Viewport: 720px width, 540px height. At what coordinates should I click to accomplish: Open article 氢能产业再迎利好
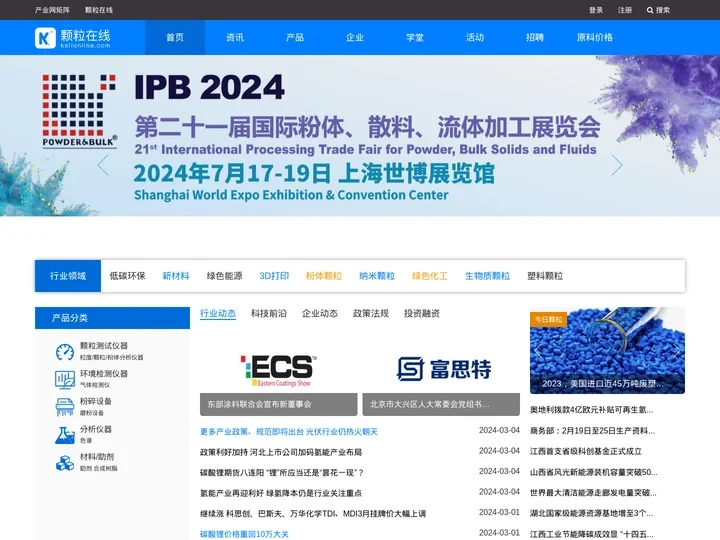(x=281, y=493)
